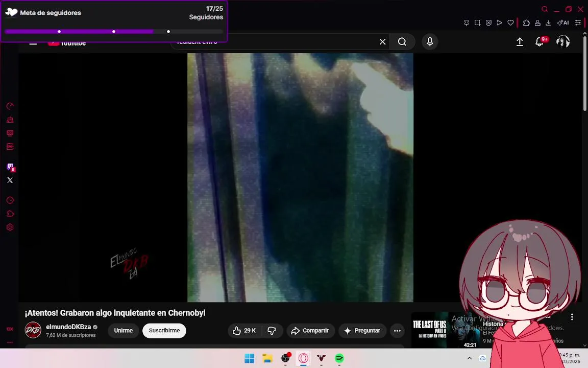Open Easy setup sliders icon
Image resolution: width=588 pixels, height=368 pixels.
point(578,23)
